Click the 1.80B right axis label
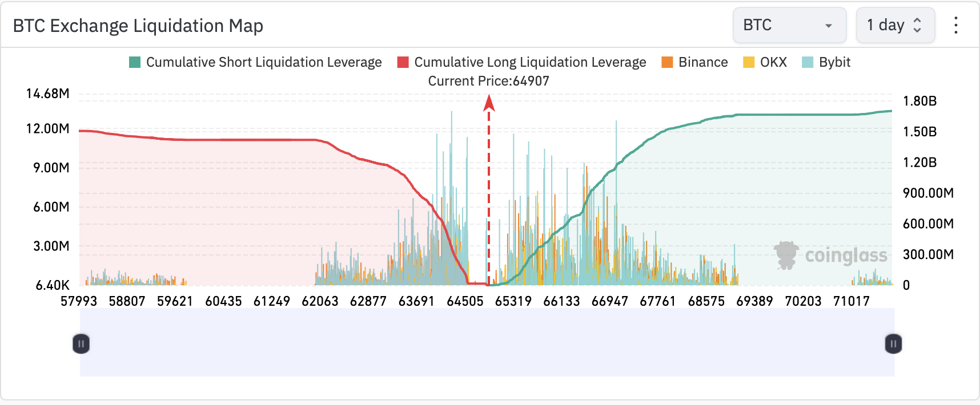The image size is (980, 405). [920, 102]
